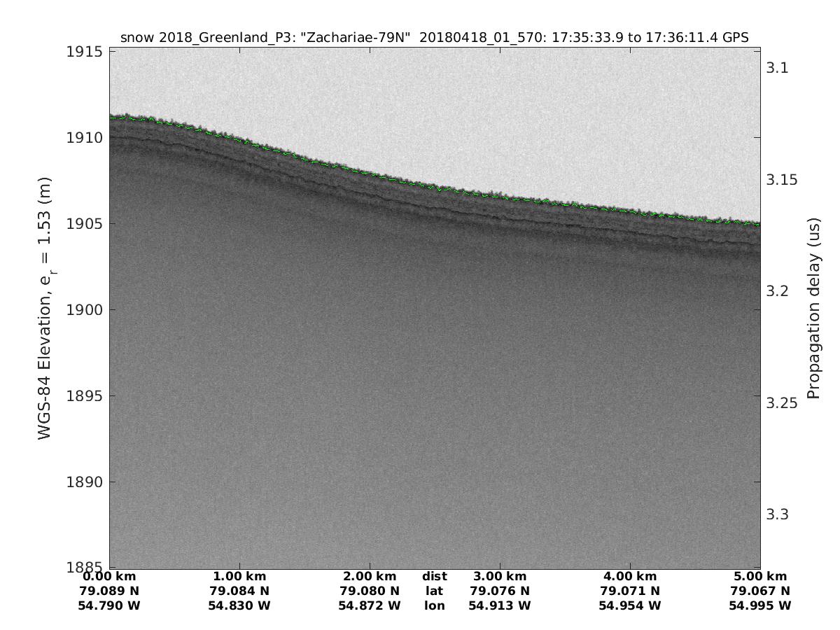Click the "4.00 km" distance label
This screenshot has height=630, width=840.
[630, 577]
